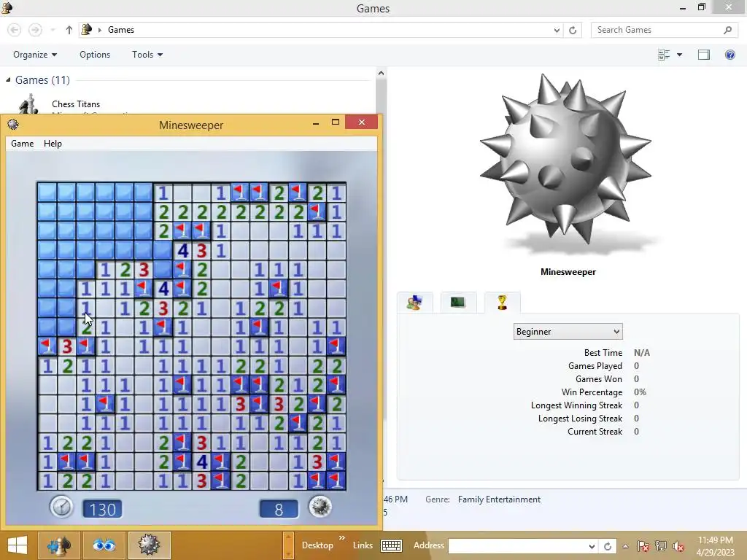Click the Back navigation arrow
Viewport: 747px width, 560px height.
coord(15,30)
